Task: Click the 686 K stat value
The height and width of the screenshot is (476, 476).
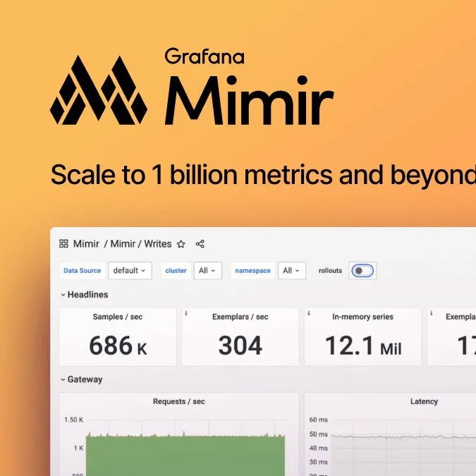Action: tap(118, 346)
